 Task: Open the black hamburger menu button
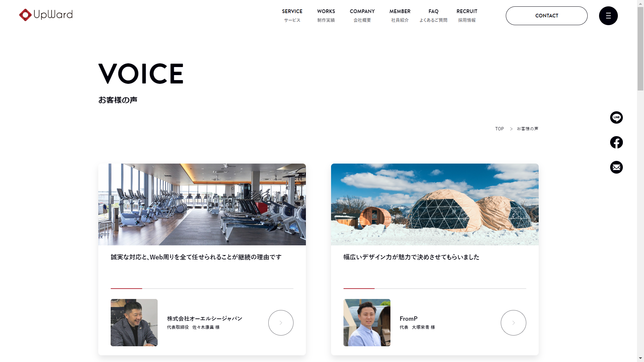pyautogui.click(x=608, y=16)
